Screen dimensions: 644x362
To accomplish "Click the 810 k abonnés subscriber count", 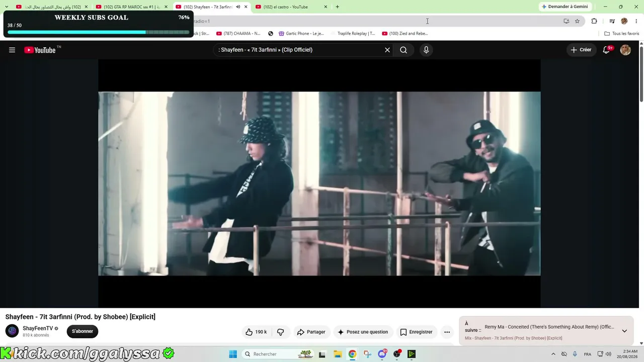I will [x=36, y=335].
